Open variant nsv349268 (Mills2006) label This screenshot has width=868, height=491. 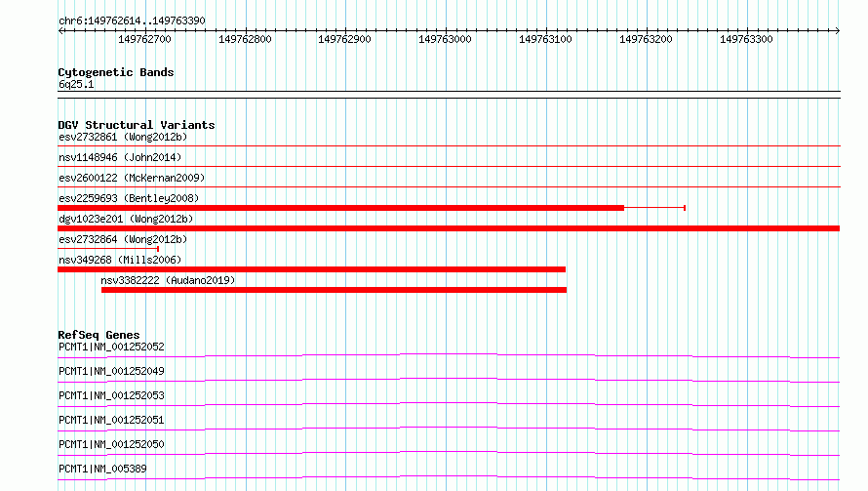pyautogui.click(x=120, y=260)
